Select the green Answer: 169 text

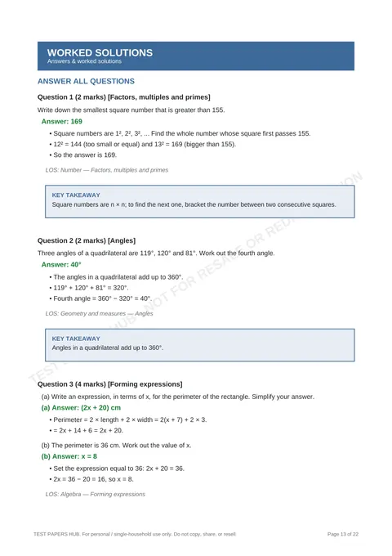click(62, 121)
